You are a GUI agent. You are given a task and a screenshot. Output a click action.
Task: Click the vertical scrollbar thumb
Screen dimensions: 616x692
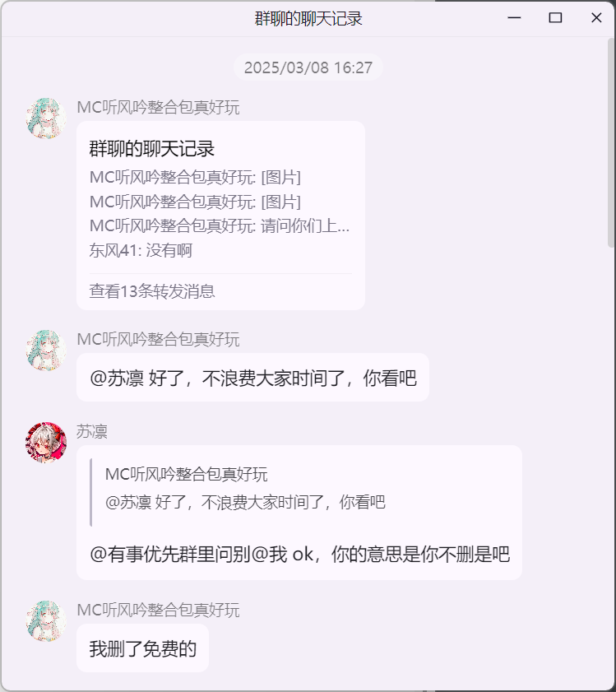click(x=611, y=143)
